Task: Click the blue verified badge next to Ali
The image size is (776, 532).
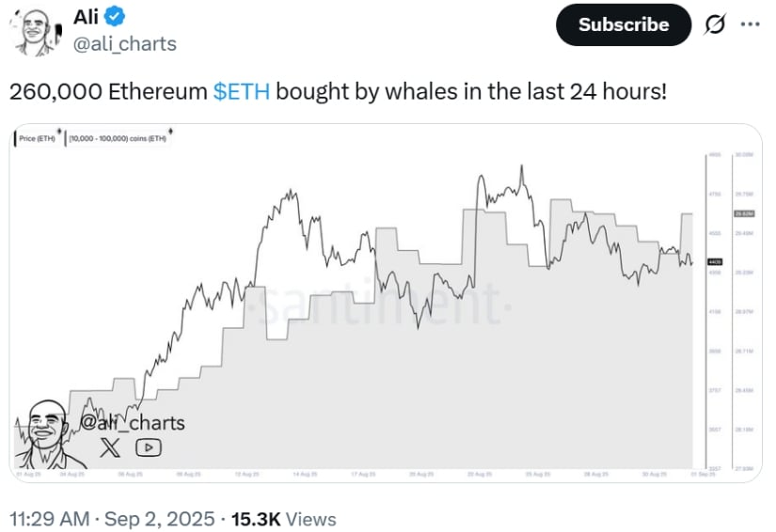Action: (115, 17)
